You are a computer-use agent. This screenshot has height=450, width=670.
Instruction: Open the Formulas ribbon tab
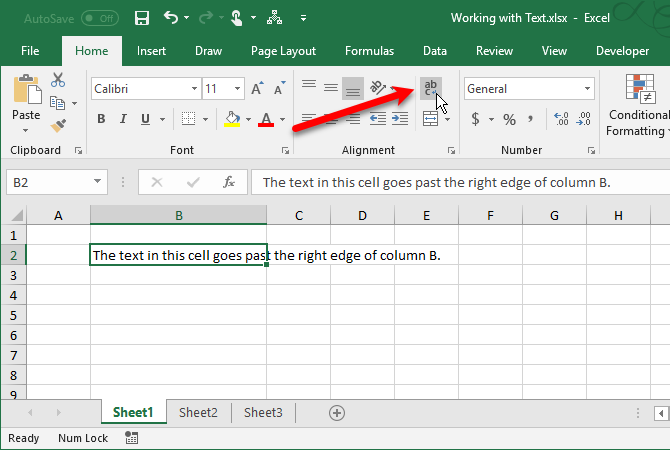[369, 51]
